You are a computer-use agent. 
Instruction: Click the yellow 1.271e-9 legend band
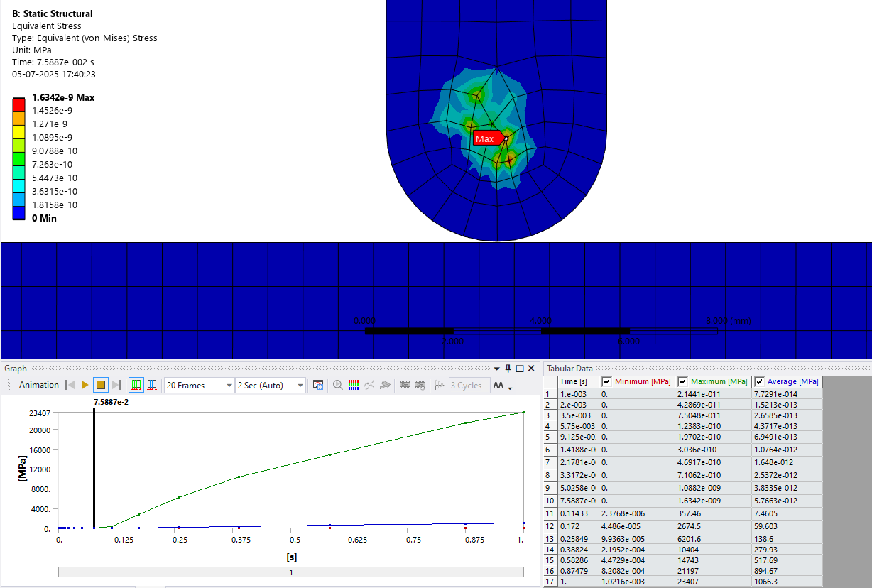click(x=19, y=131)
